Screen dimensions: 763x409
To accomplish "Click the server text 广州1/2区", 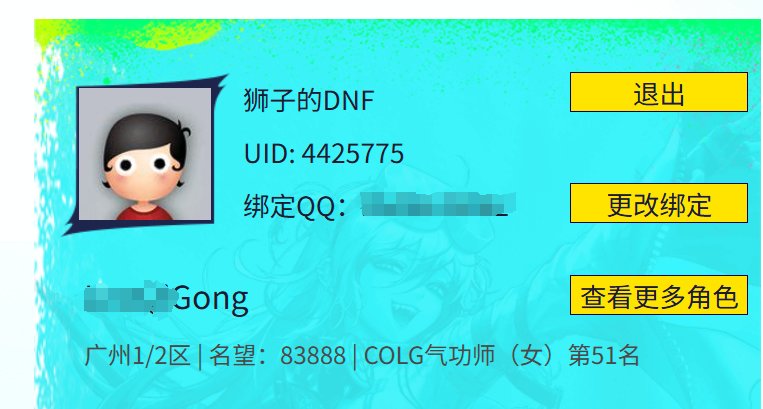I will click(x=137, y=356).
